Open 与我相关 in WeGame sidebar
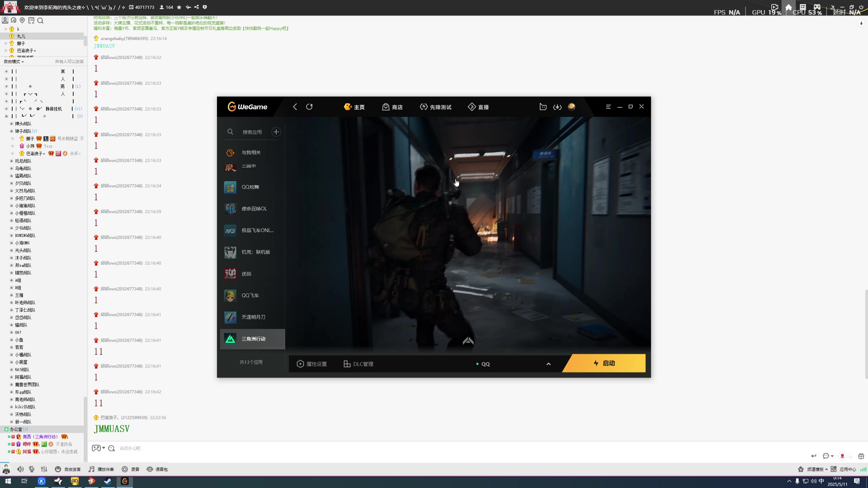The image size is (868, 488). pyautogui.click(x=253, y=152)
